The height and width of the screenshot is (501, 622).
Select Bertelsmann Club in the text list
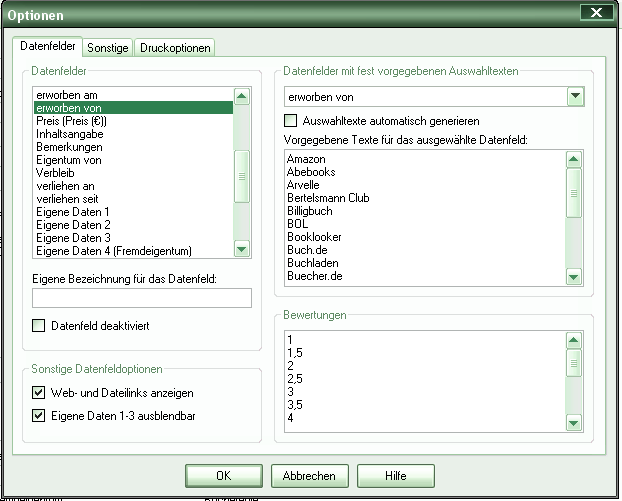click(x=328, y=198)
